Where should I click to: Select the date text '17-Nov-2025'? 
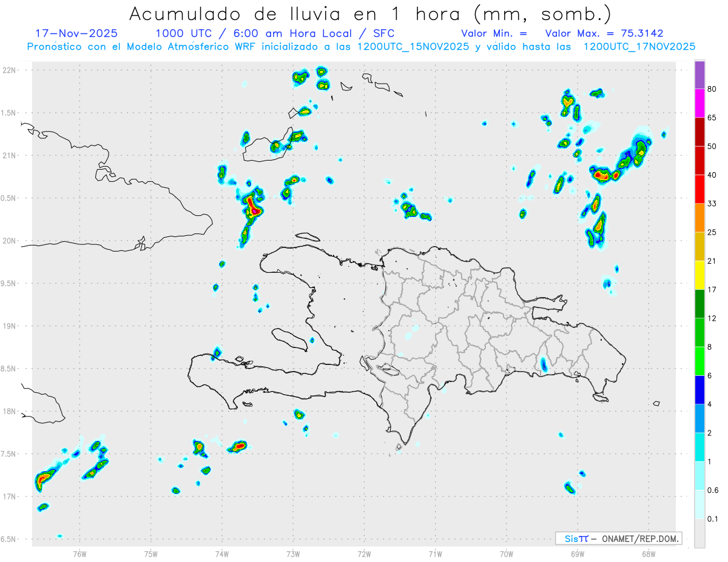(77, 33)
